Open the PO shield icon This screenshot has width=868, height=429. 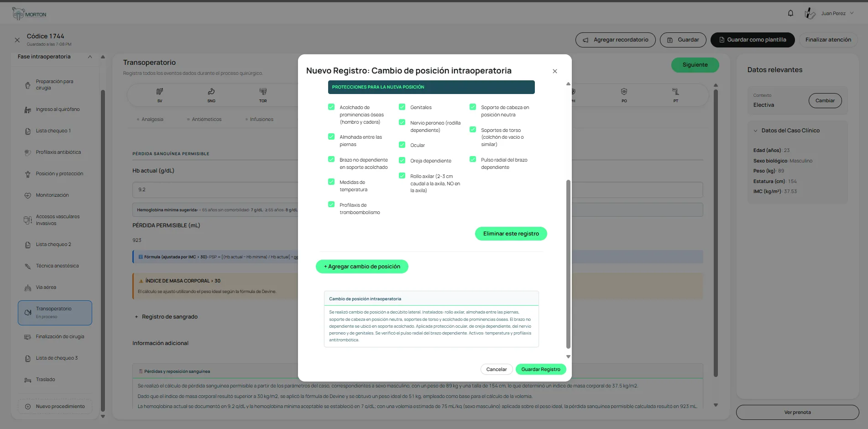[624, 92]
